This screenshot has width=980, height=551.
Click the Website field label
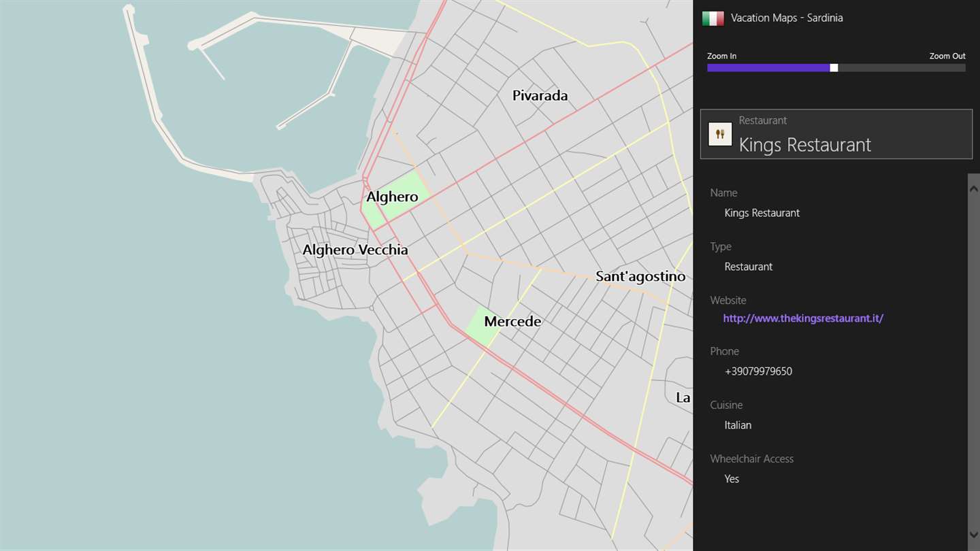pos(728,301)
